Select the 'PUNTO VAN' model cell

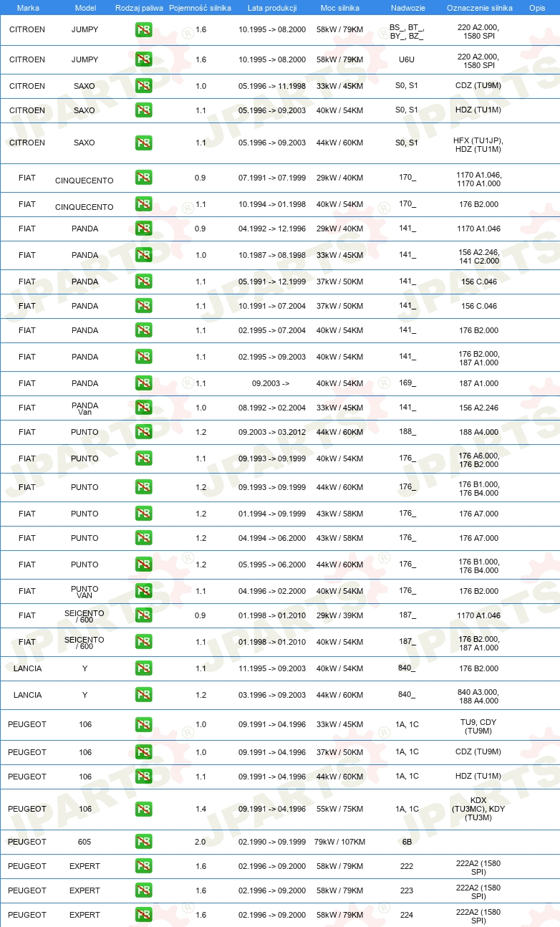[x=85, y=592]
